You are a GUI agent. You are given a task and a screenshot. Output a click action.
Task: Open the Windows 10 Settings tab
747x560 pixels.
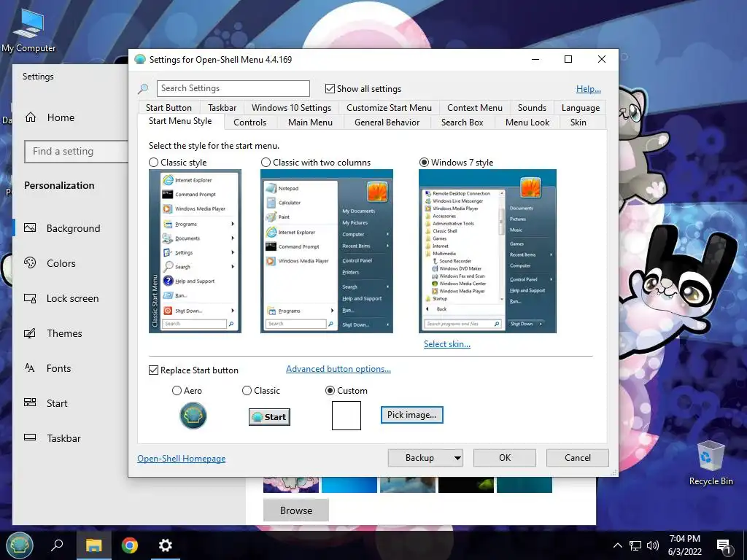pyautogui.click(x=291, y=108)
